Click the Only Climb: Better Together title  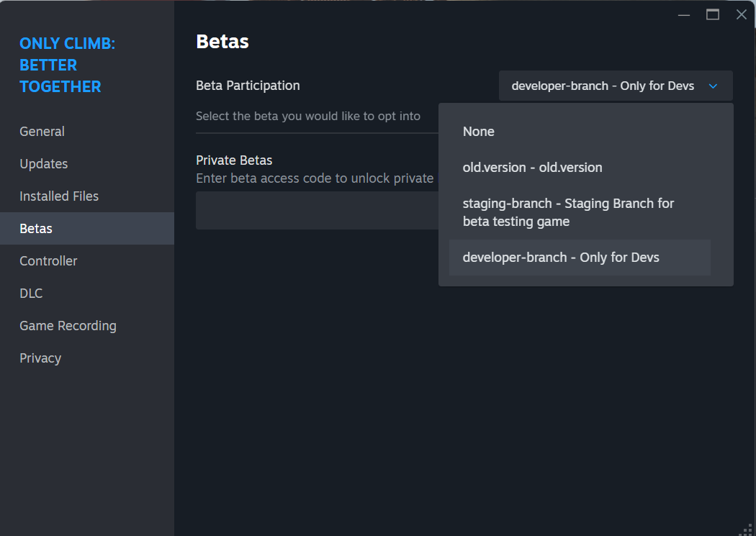(67, 65)
